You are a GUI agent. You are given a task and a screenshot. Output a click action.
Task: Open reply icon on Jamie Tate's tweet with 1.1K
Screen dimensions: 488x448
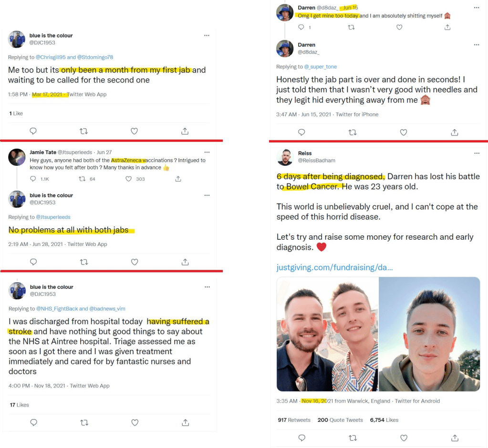point(33,179)
